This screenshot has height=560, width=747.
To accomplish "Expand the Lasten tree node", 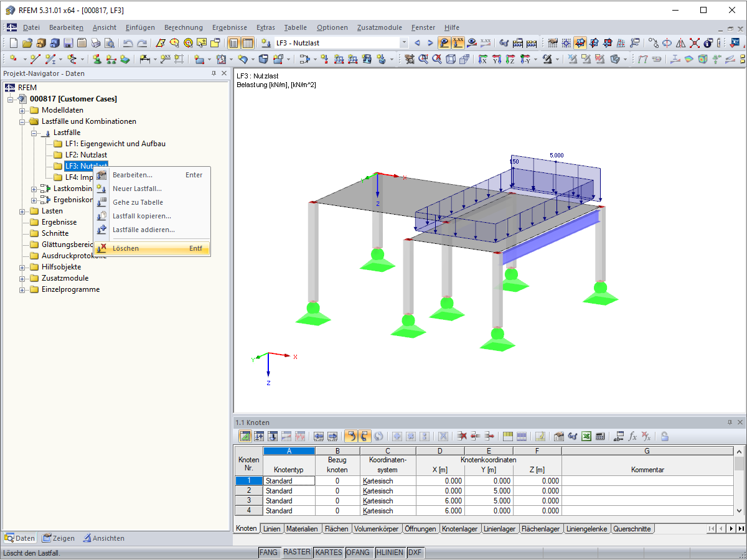I will point(23,211).
